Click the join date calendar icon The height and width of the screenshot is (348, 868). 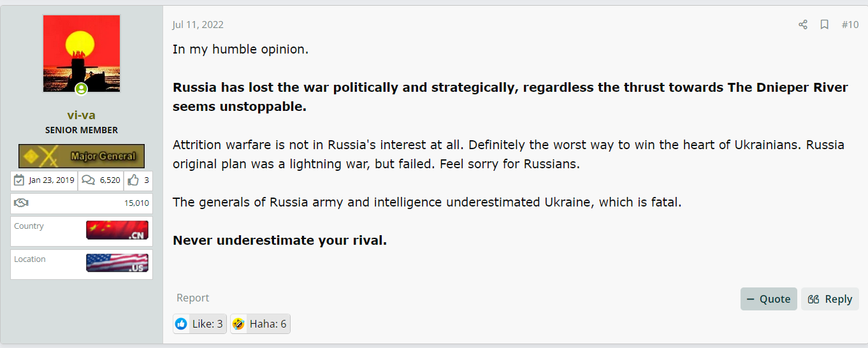[x=20, y=180]
